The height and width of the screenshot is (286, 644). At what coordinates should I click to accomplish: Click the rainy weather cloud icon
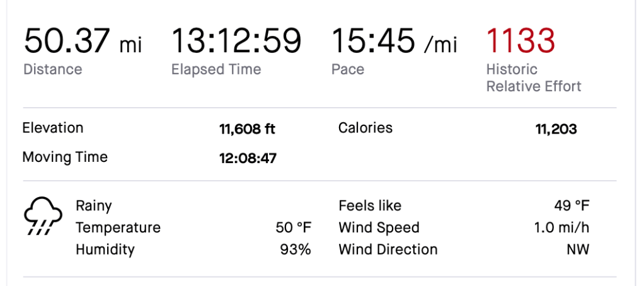43,217
